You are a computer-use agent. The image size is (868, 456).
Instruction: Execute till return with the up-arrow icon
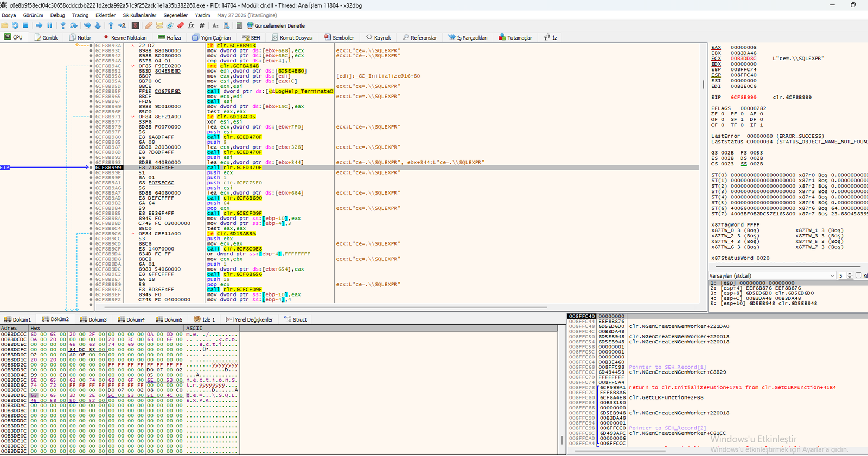pos(111,25)
